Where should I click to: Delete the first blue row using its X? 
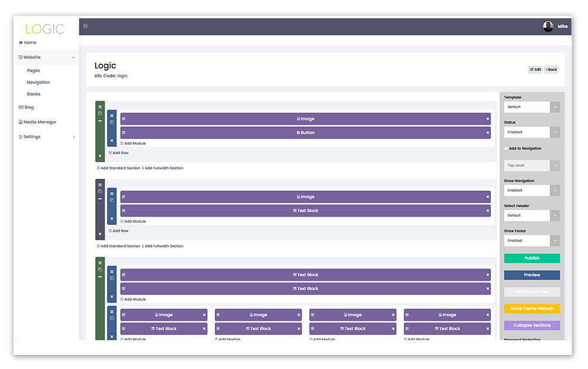[112, 140]
